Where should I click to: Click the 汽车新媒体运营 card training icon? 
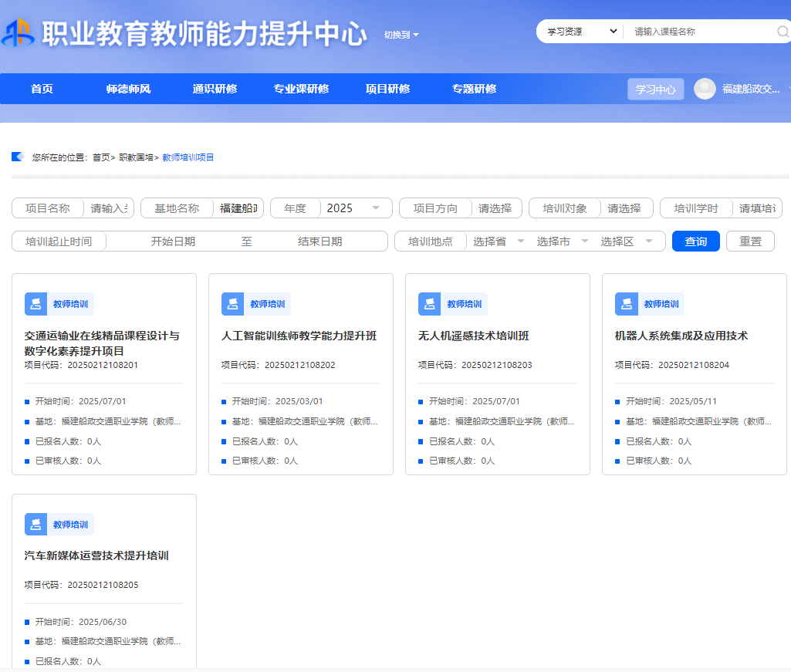point(35,525)
